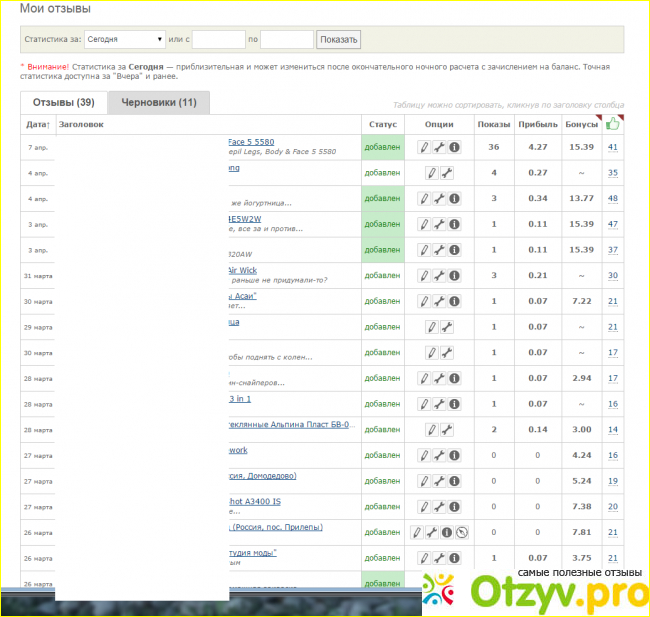650x617 pixels.
Task: Click the info icon in the Face 5 5580 row
Action: coord(454,147)
